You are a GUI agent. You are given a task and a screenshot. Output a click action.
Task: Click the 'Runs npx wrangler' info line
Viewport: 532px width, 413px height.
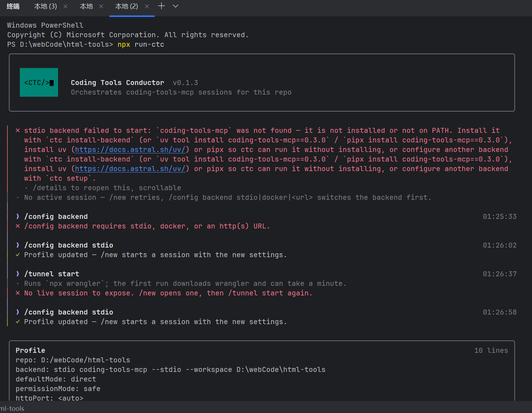click(185, 283)
